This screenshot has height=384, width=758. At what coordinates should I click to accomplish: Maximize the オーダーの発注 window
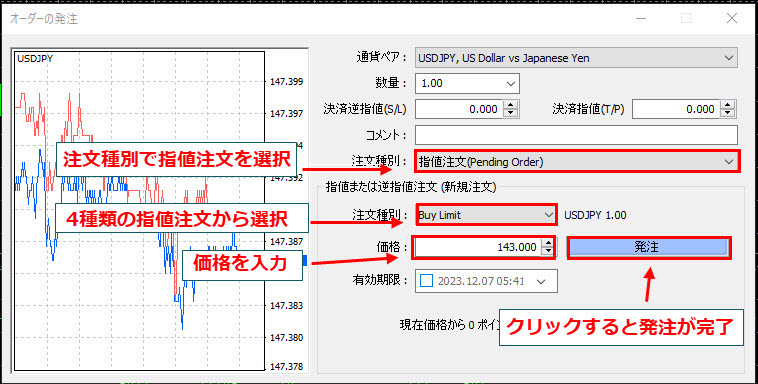[685, 18]
